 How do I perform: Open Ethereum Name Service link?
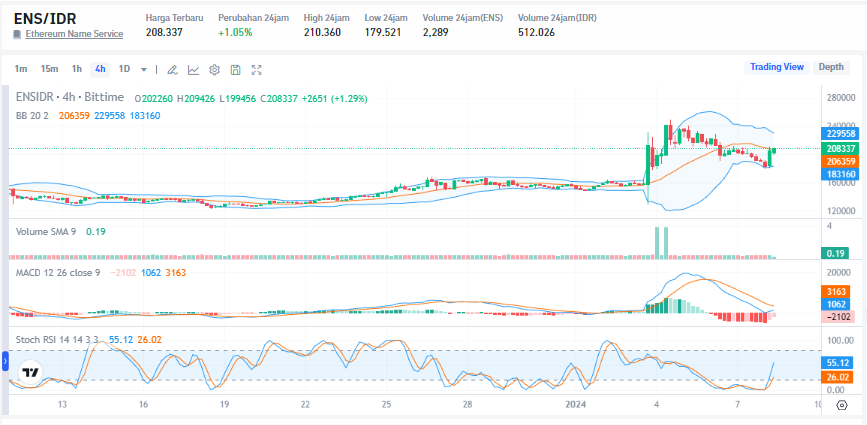(74, 34)
